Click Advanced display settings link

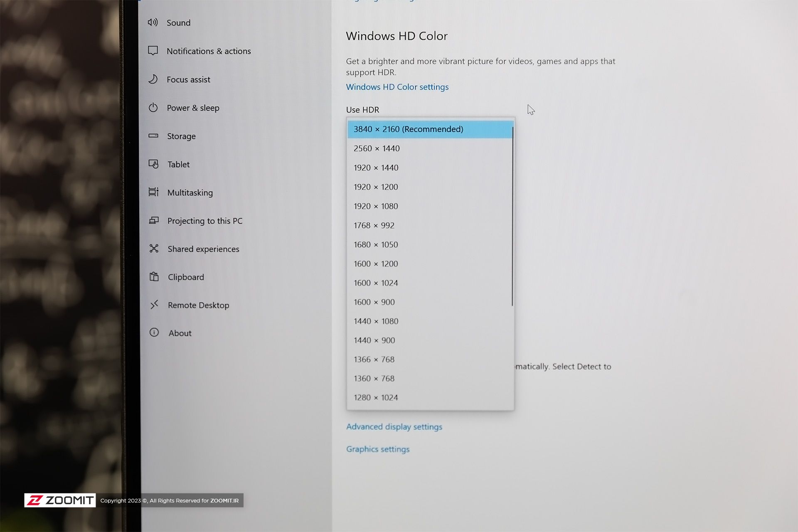pos(394,427)
